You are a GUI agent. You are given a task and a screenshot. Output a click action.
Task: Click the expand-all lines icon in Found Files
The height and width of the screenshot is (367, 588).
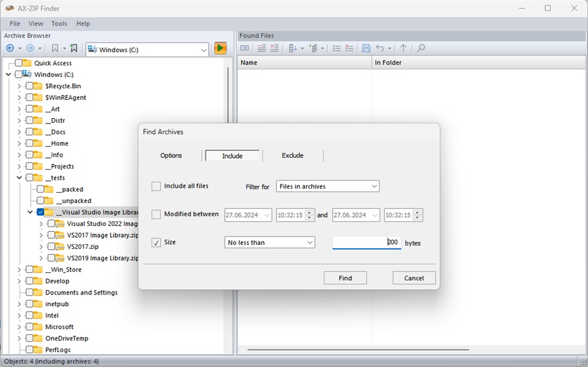point(262,48)
